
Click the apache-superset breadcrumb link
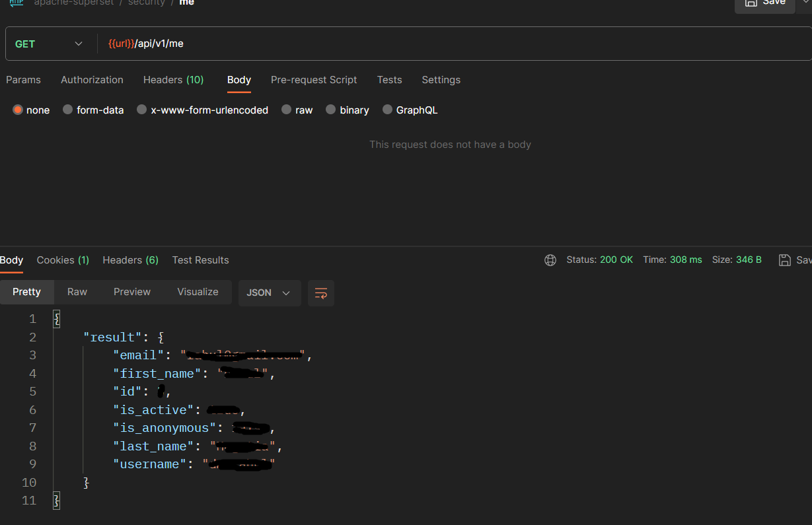[73, 3]
